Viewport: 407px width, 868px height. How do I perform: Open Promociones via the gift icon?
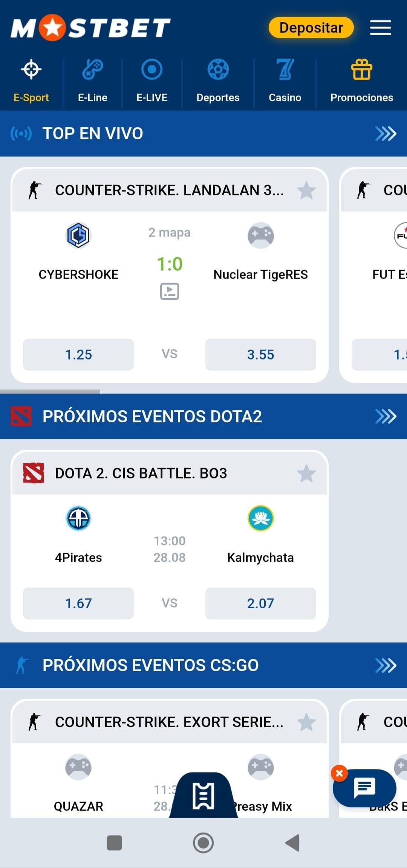tap(361, 69)
